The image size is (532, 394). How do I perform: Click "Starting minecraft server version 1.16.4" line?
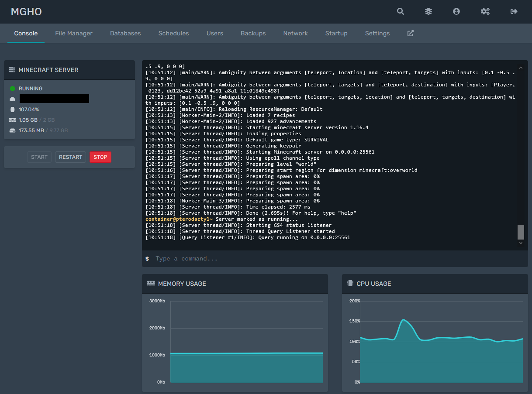(x=257, y=127)
